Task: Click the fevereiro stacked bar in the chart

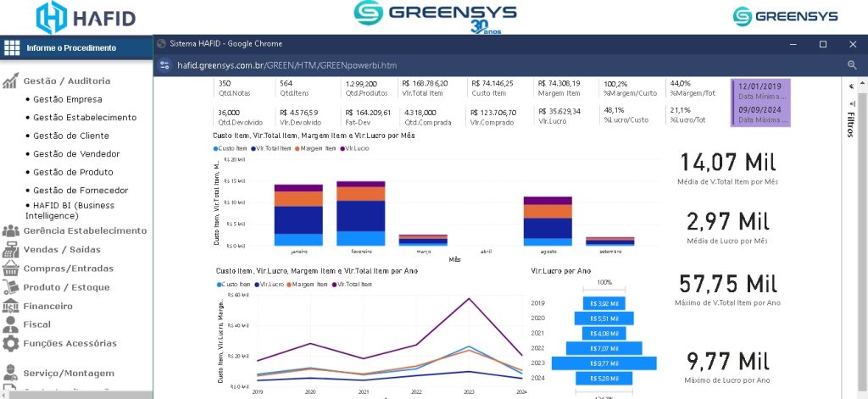Action: 360,213
